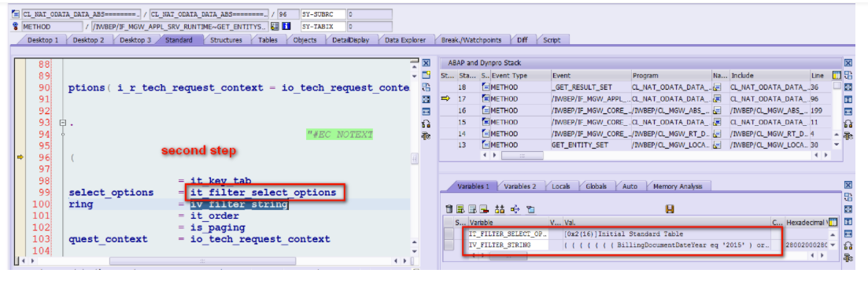Viewport: 868px width, 288px height.
Task: Maximize the source editor tool full screen
Action: tap(427, 99)
